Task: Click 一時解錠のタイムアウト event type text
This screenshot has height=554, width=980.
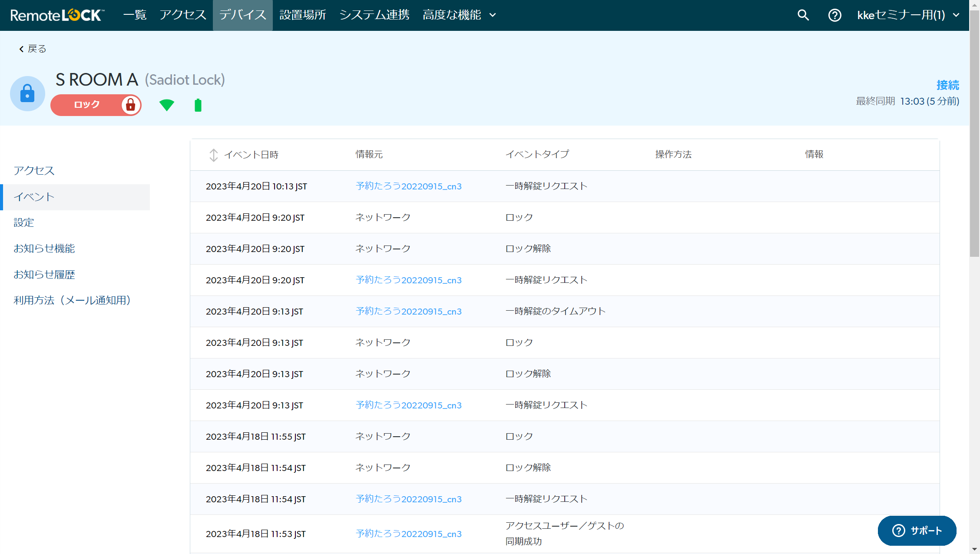Action: (x=556, y=311)
